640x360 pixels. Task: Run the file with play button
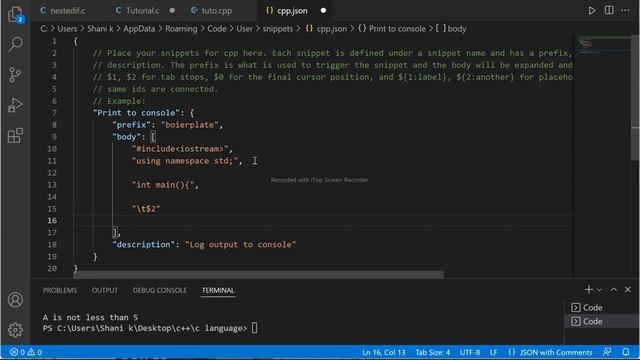click(x=591, y=11)
